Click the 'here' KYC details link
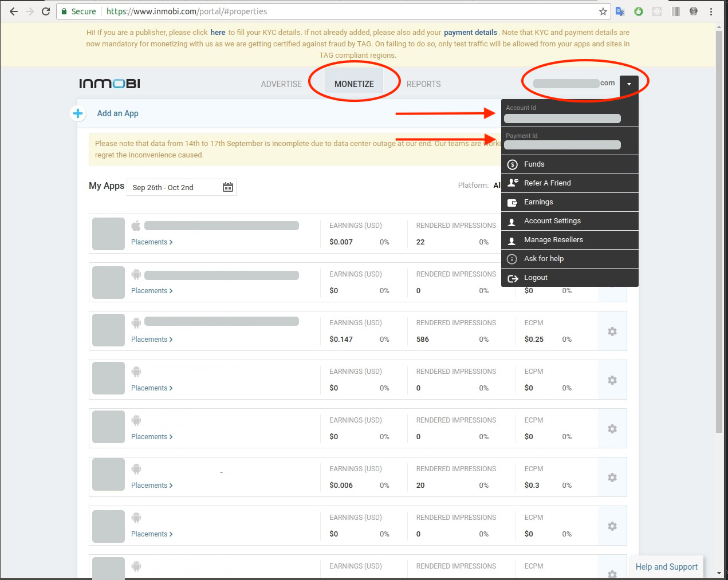The width and height of the screenshot is (728, 580). pyautogui.click(x=218, y=33)
